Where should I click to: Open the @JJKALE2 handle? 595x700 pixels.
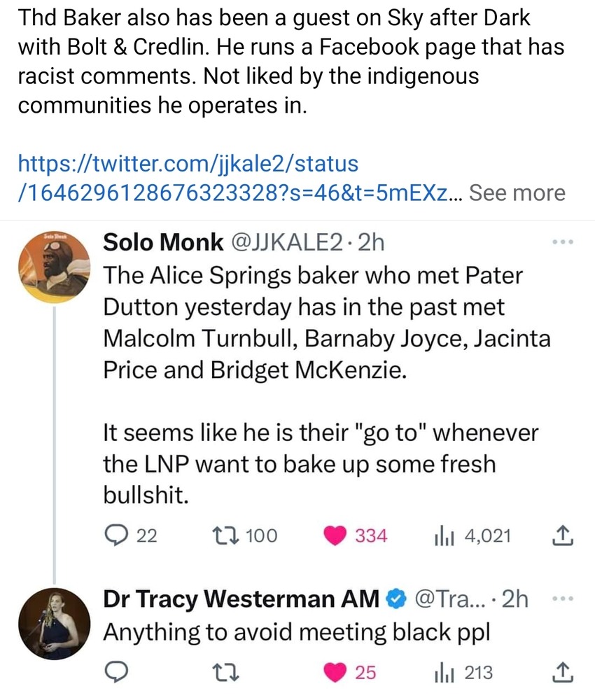[287, 242]
